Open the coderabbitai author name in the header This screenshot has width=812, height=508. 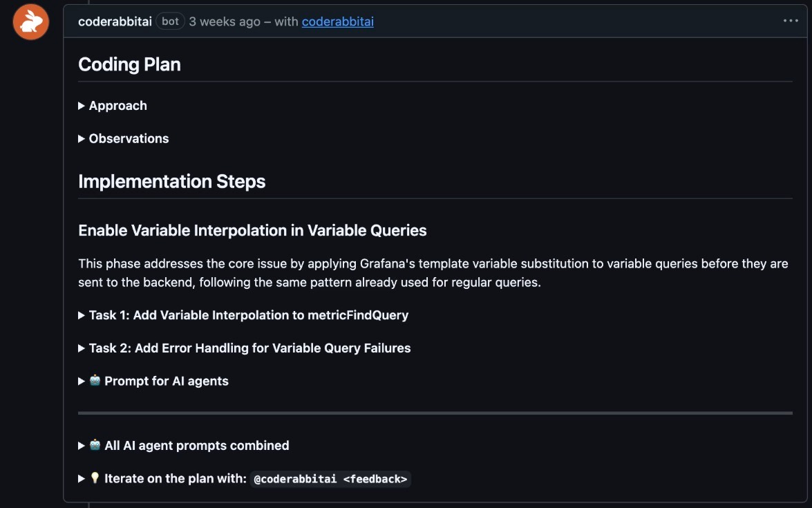pyautogui.click(x=115, y=21)
